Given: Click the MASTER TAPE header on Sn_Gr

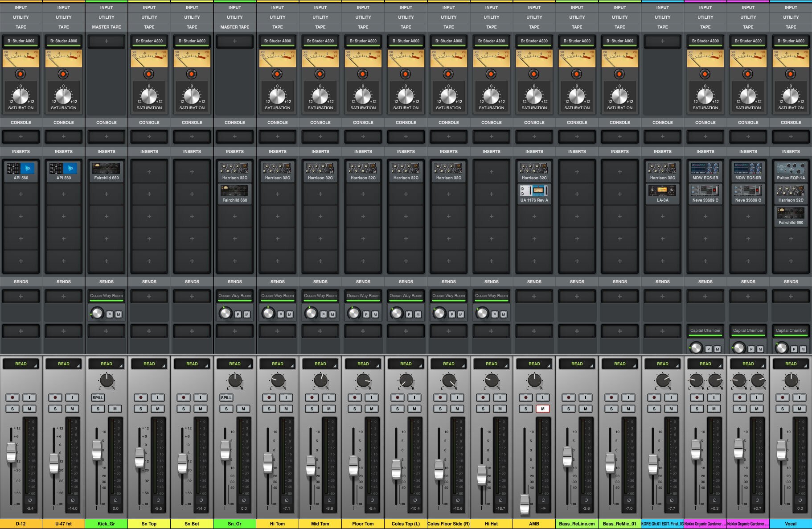Looking at the screenshot, I should pyautogui.click(x=234, y=27).
